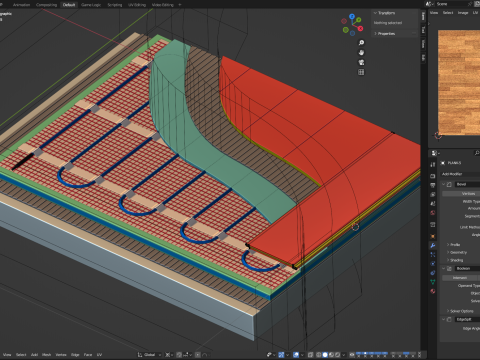Enable wireframe viewport shading
The width and height of the screenshot is (480, 360).
(x=319, y=355)
